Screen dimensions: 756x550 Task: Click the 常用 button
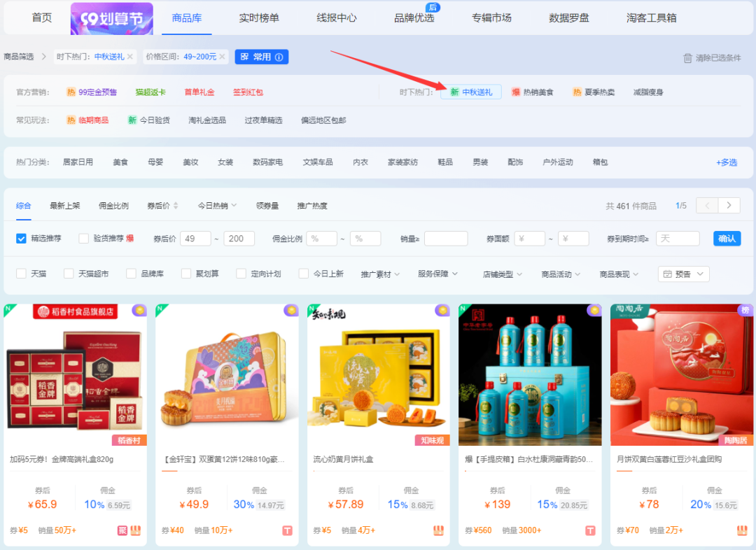tap(262, 57)
